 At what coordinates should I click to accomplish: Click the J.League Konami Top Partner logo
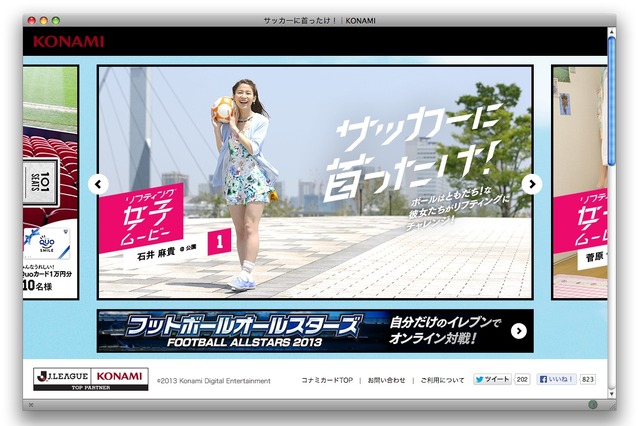(90, 379)
